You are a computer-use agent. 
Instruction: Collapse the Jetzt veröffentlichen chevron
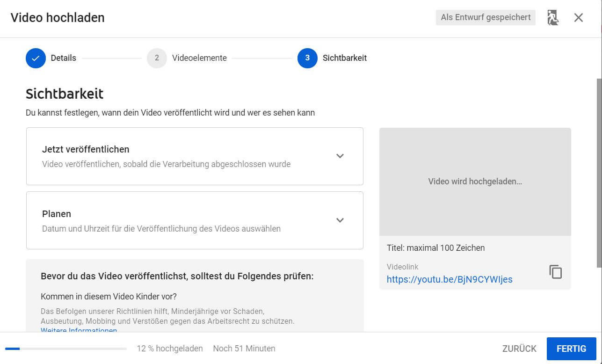(x=340, y=156)
